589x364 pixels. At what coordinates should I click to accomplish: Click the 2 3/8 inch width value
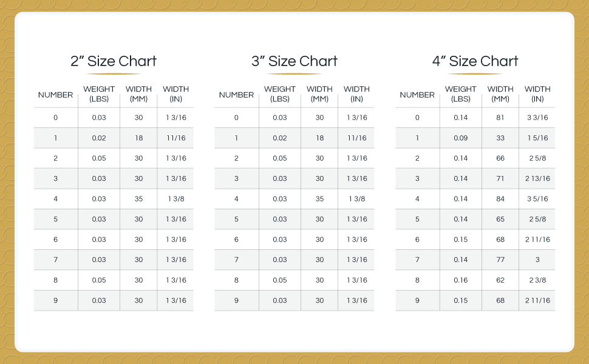[537, 280]
